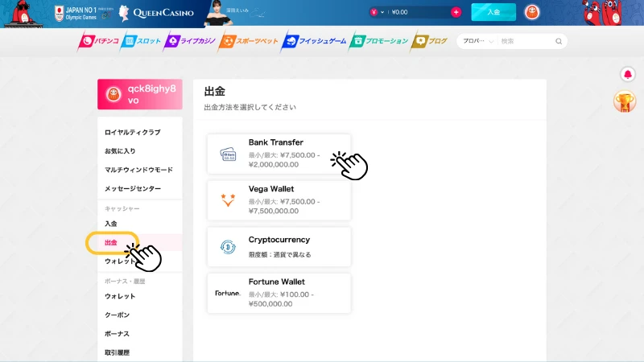Focus the 検索 search input field
644x362 pixels.
pyautogui.click(x=526, y=41)
